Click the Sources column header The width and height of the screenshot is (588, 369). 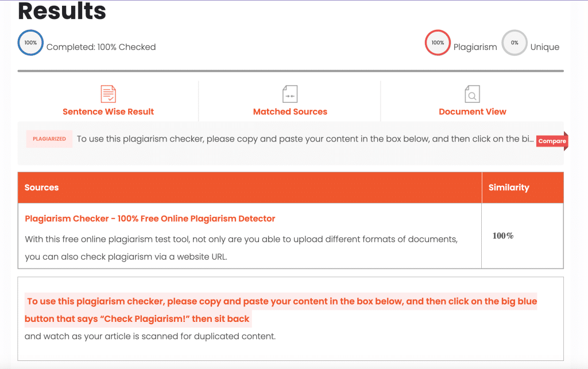click(x=40, y=187)
